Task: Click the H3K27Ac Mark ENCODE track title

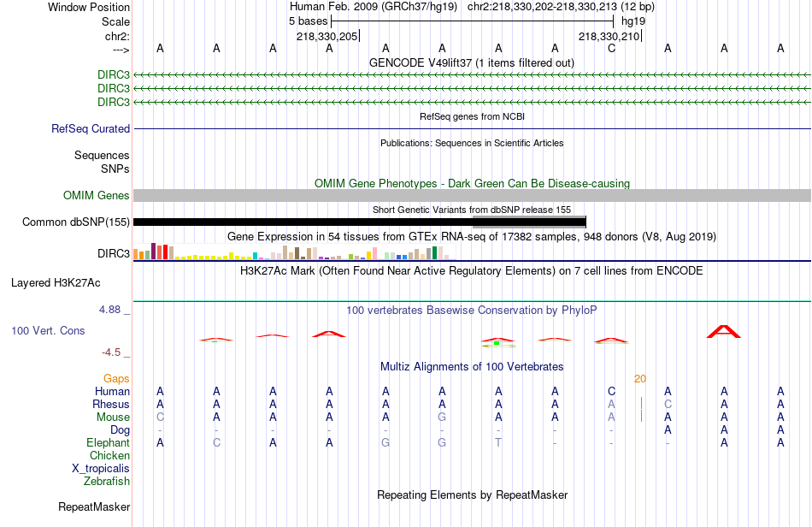Action: (x=472, y=270)
